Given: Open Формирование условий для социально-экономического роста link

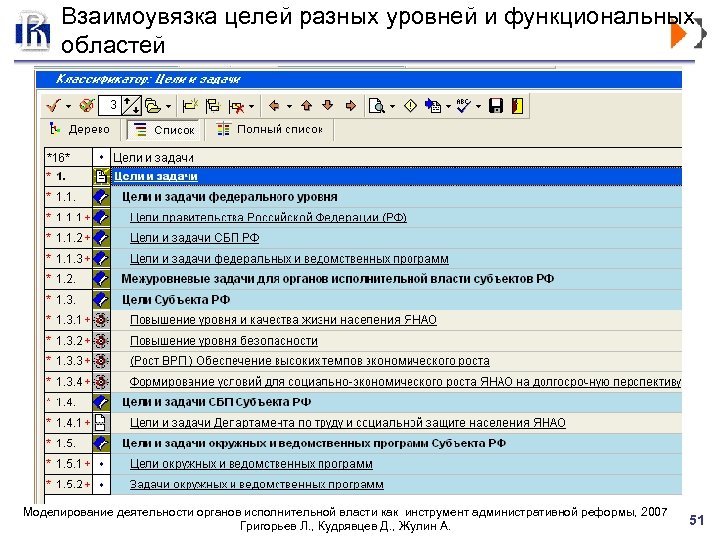Looking at the screenshot, I should (405, 382).
